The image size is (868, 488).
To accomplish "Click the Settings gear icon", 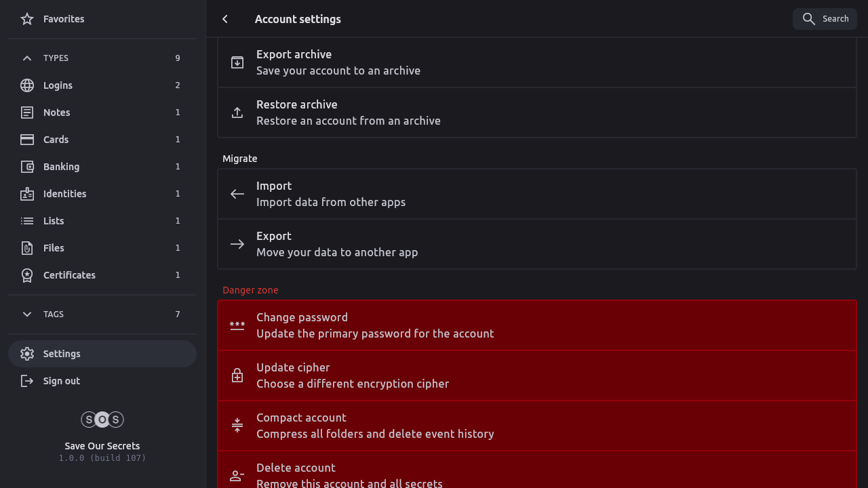I will pyautogui.click(x=27, y=354).
